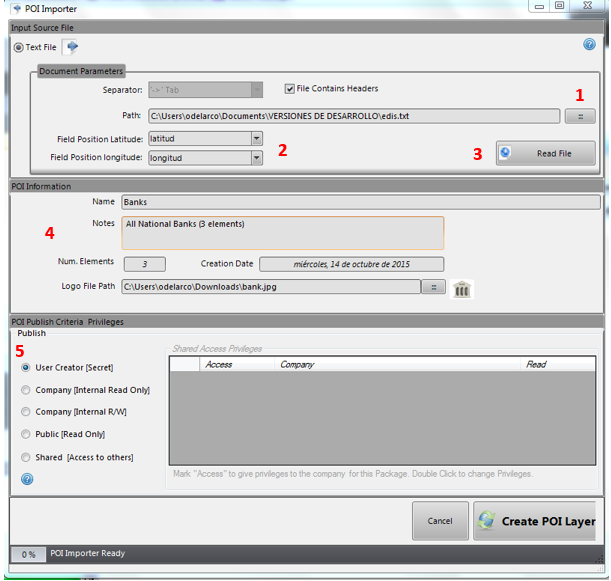This screenshot has width=611, height=581.
Task: Click the POI Importer title bar icon
Action: tap(16, 9)
